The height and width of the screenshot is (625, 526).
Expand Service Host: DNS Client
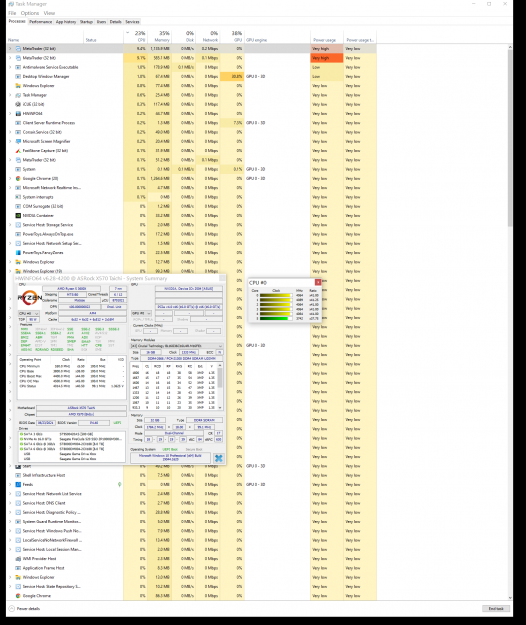pyautogui.click(x=10, y=503)
